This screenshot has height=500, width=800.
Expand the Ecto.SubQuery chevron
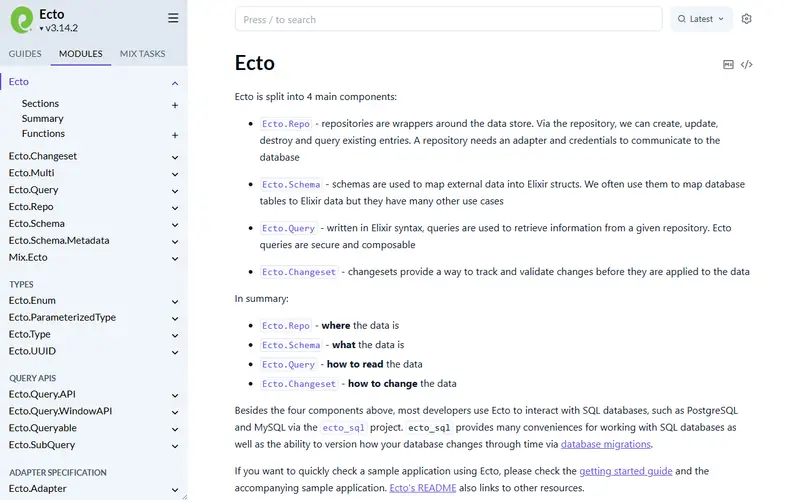coord(175,446)
